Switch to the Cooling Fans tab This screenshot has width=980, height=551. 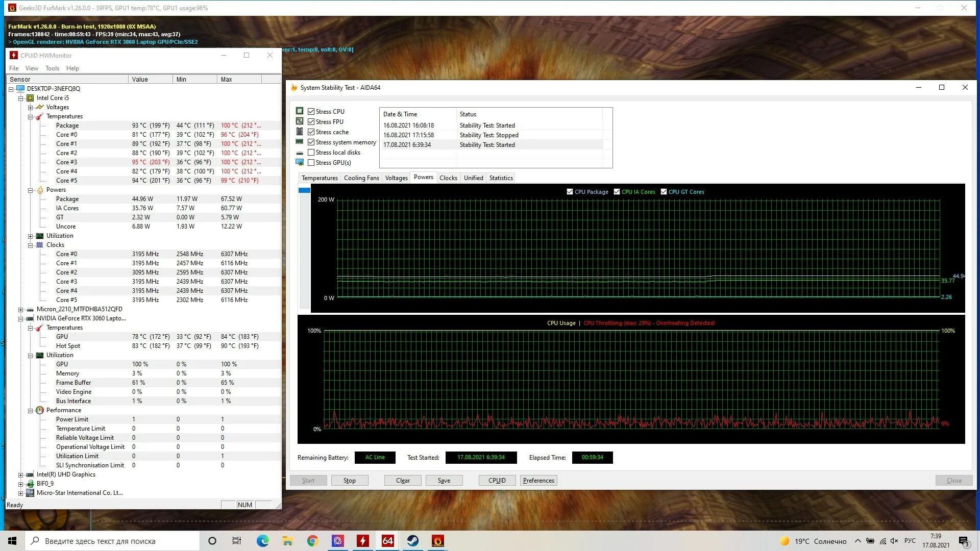[361, 178]
